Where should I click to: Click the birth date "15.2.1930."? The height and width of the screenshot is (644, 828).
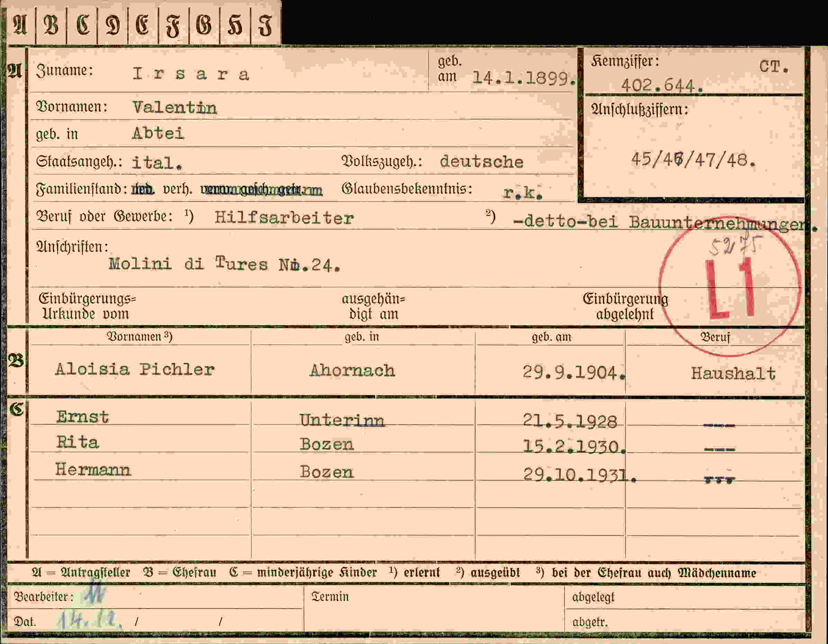[x=574, y=446]
